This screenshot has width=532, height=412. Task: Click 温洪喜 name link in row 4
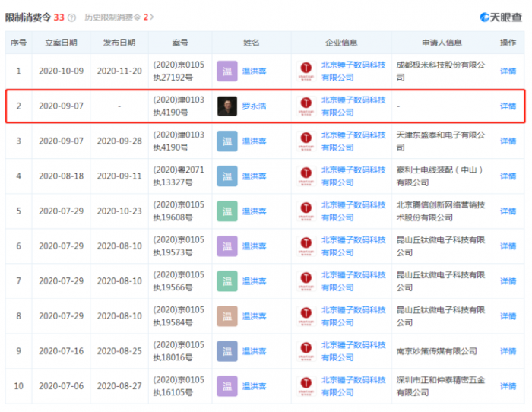[x=254, y=176]
